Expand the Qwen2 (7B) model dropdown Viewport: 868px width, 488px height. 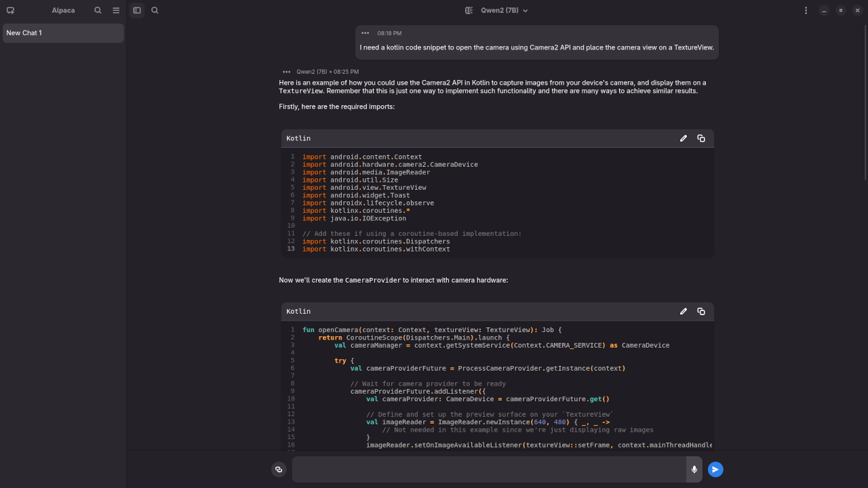504,10
